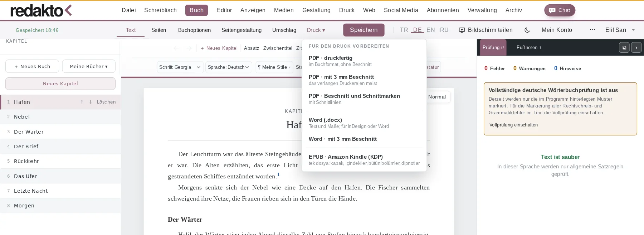
Task: Select DE language
Action: (418, 30)
